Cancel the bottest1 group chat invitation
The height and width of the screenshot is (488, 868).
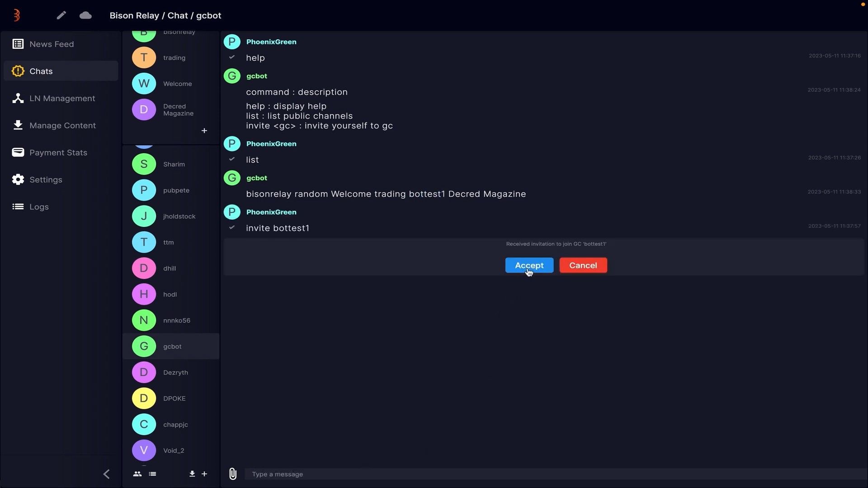pyautogui.click(x=583, y=265)
